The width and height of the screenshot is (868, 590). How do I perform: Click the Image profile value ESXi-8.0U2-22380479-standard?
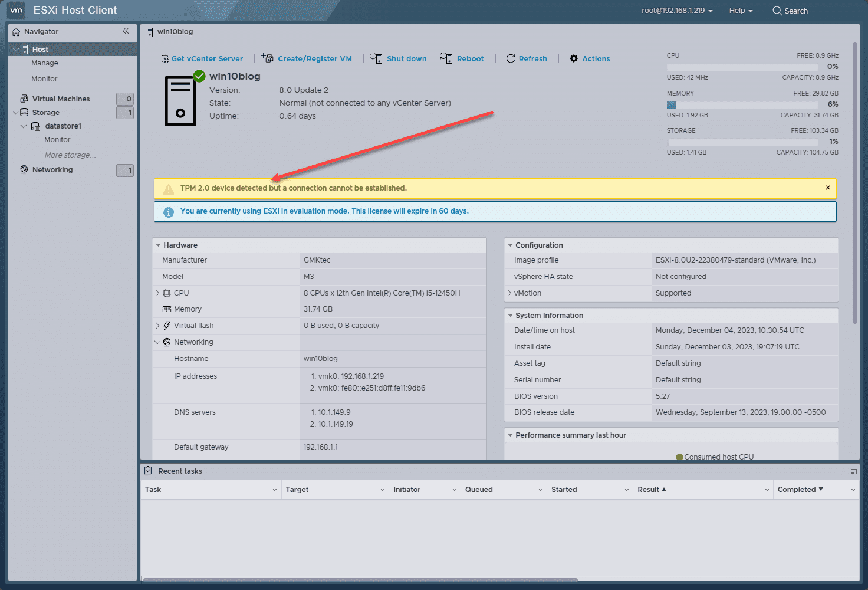click(736, 260)
